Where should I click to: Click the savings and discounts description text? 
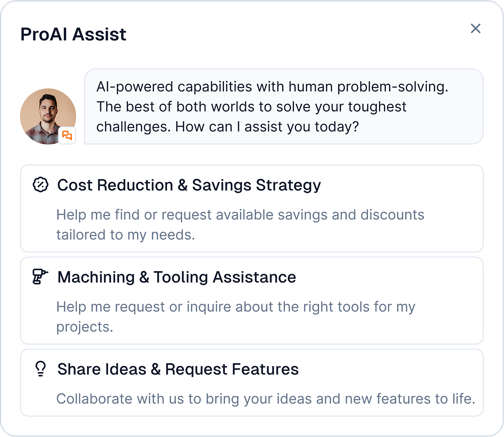(x=240, y=225)
